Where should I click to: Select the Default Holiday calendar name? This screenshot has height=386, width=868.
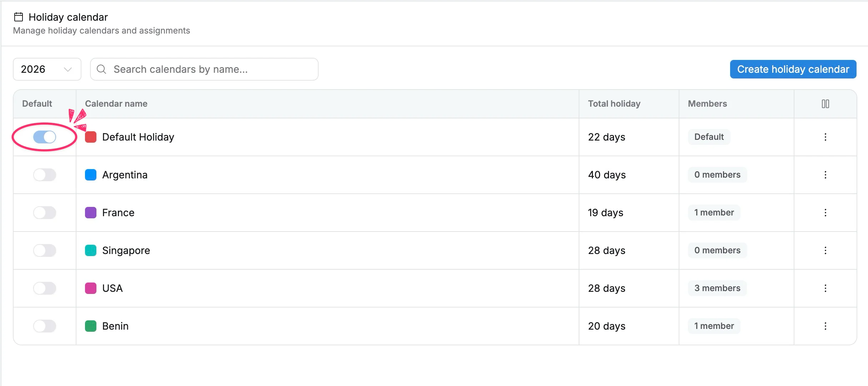click(138, 137)
